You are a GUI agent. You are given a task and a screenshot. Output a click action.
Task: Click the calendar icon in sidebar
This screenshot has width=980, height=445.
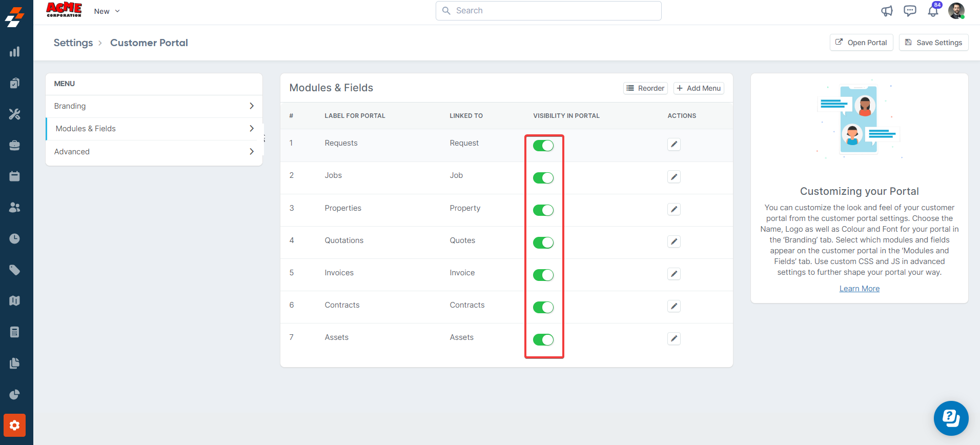click(x=14, y=176)
